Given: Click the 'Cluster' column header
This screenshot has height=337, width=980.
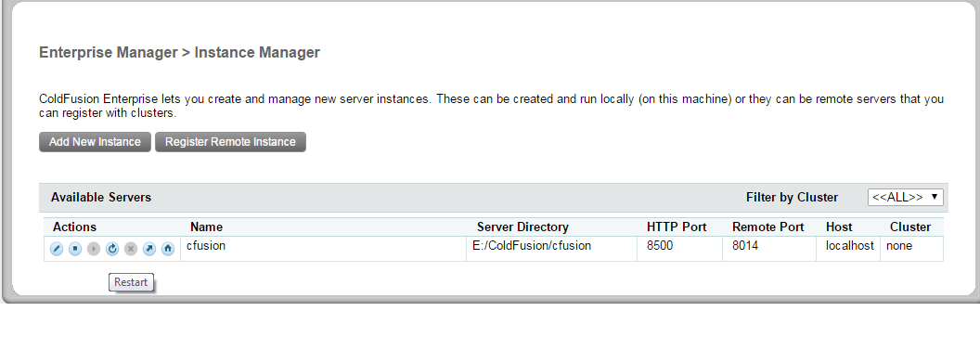Looking at the screenshot, I should tap(910, 227).
